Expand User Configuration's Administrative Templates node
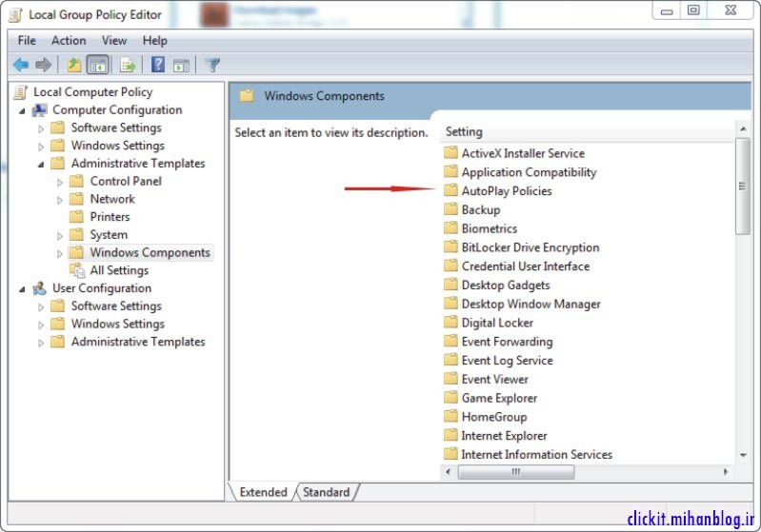This screenshot has width=761, height=532. pos(41,343)
